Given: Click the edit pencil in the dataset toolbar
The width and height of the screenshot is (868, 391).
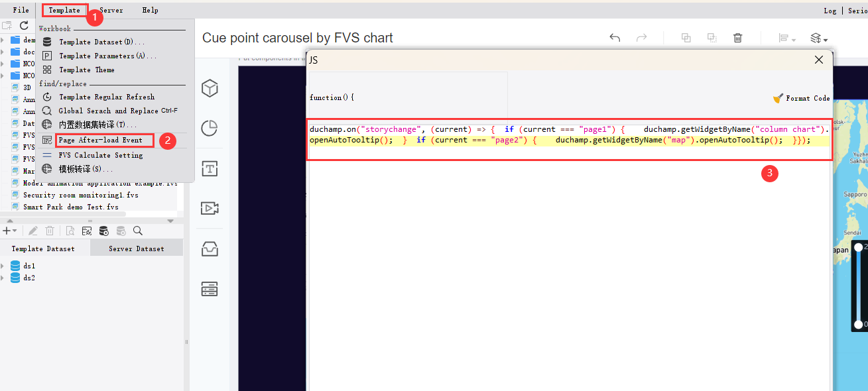Looking at the screenshot, I should pos(32,230).
